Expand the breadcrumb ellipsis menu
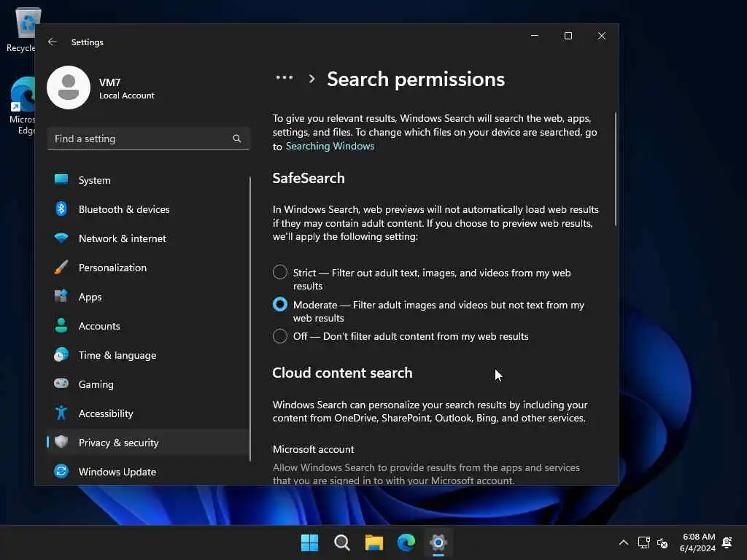 click(285, 77)
